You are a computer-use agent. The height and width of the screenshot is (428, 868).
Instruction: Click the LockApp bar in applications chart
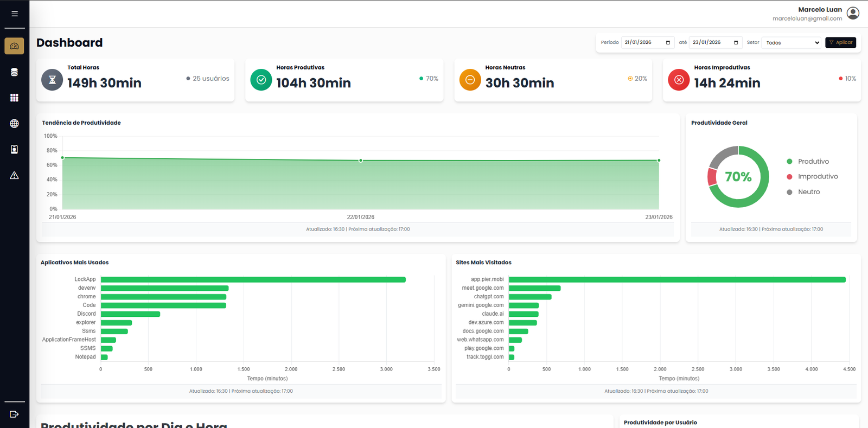click(253, 280)
